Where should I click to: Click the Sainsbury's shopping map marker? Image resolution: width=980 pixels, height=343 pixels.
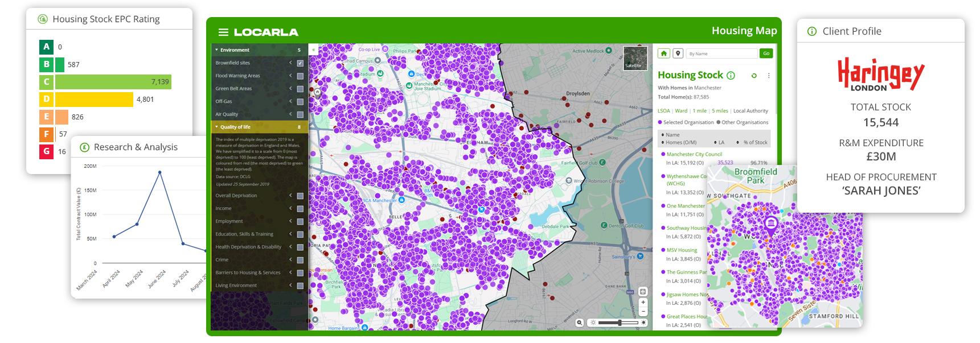pyautogui.click(x=640, y=257)
